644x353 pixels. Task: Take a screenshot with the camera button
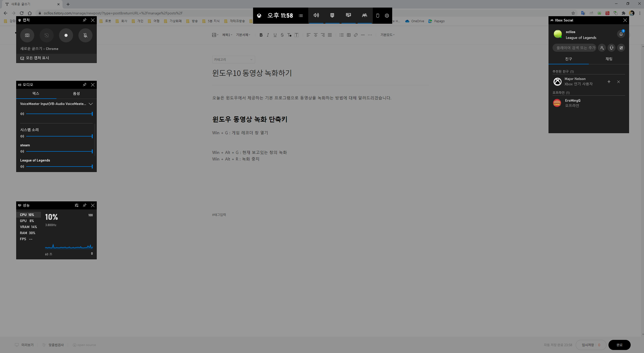click(x=27, y=35)
